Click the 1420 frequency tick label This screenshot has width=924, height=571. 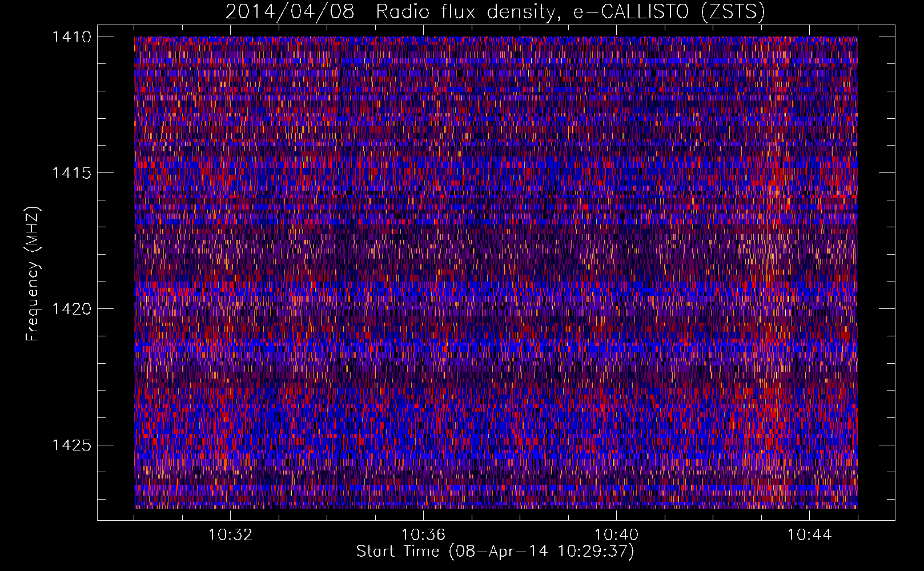pyautogui.click(x=71, y=309)
